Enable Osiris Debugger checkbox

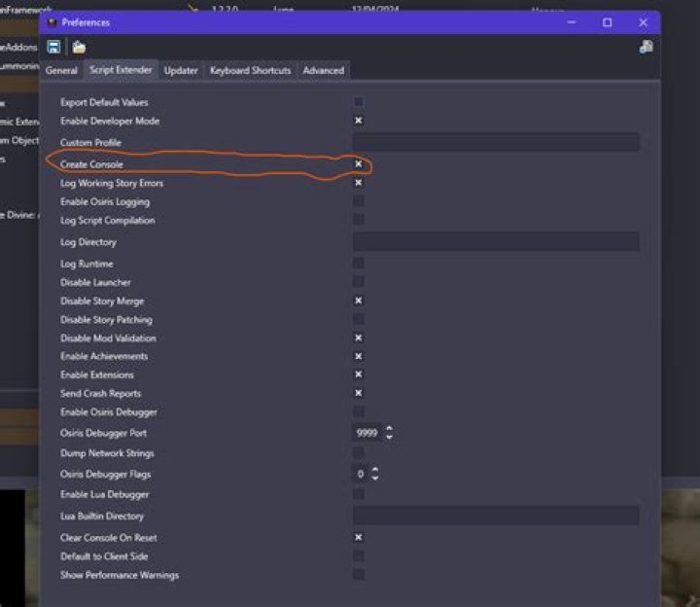359,411
